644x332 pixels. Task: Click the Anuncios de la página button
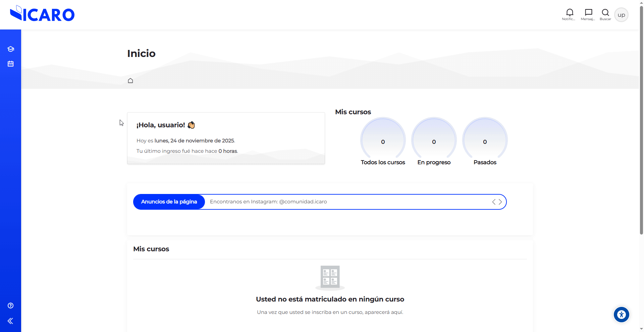point(169,202)
